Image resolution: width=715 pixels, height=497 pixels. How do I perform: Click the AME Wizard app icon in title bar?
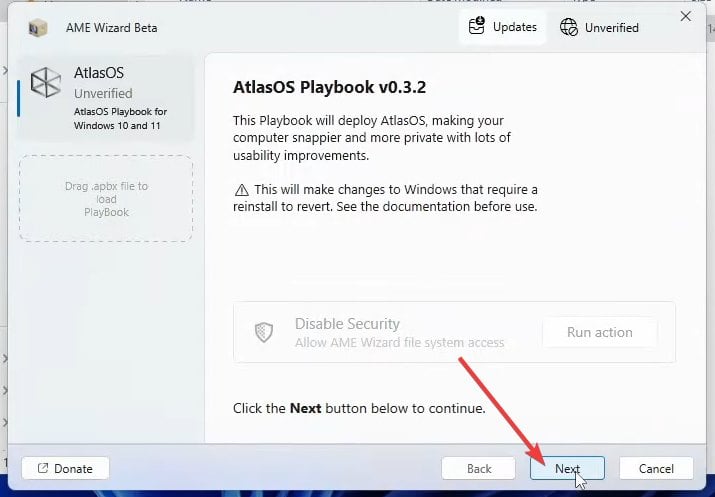pos(38,27)
